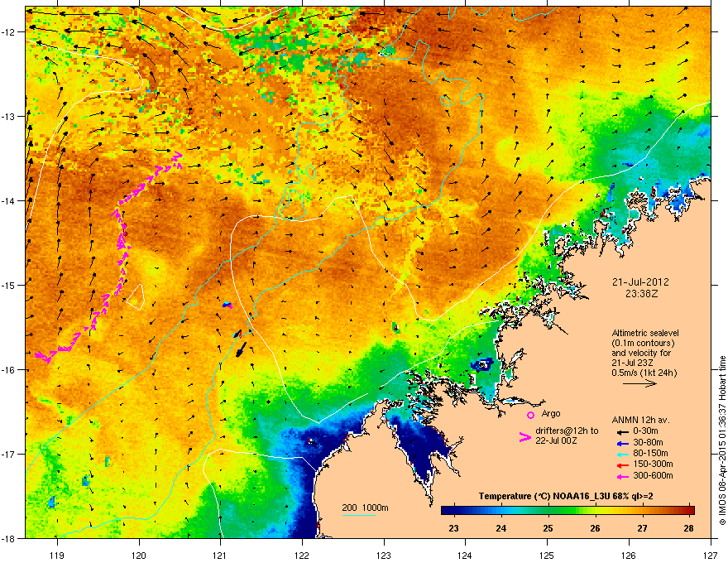Select the 'drifters@12h to' legend label
The image size is (728, 563).
(567, 431)
